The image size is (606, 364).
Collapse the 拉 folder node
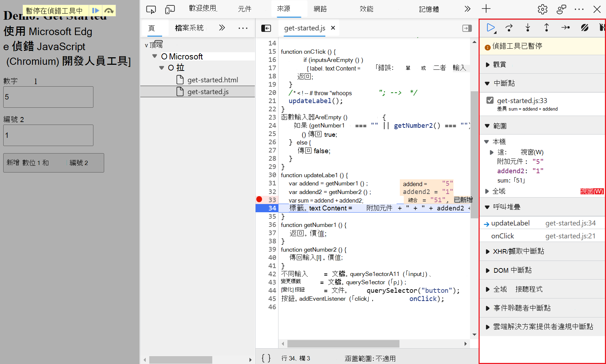tap(161, 67)
